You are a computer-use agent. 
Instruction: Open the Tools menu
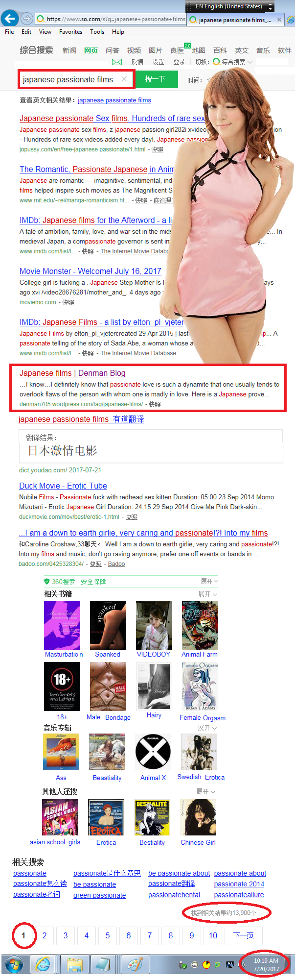(97, 32)
